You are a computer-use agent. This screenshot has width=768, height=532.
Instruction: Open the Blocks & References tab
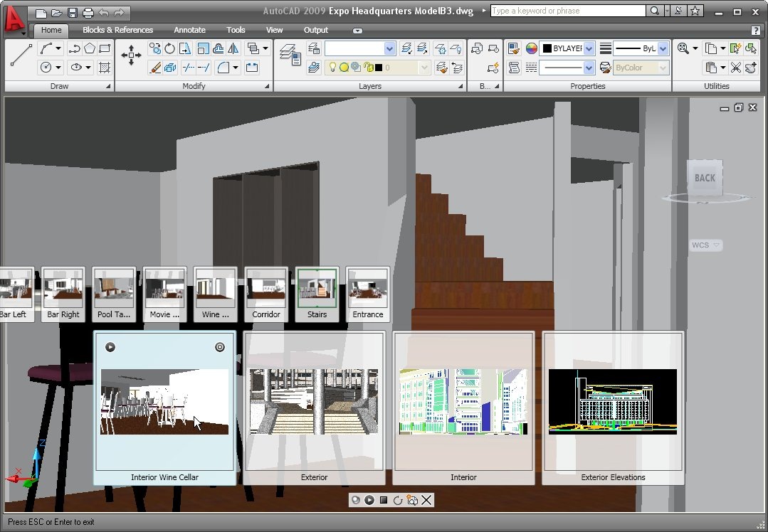click(117, 30)
